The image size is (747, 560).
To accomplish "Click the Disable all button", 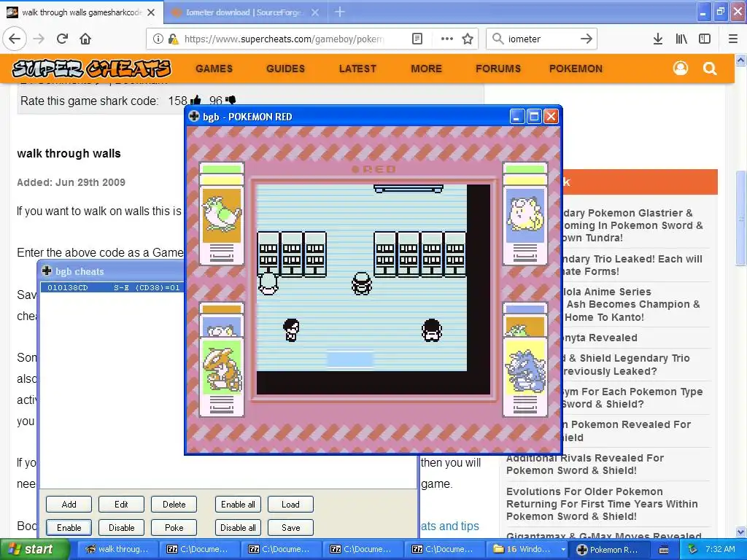I will tap(238, 528).
